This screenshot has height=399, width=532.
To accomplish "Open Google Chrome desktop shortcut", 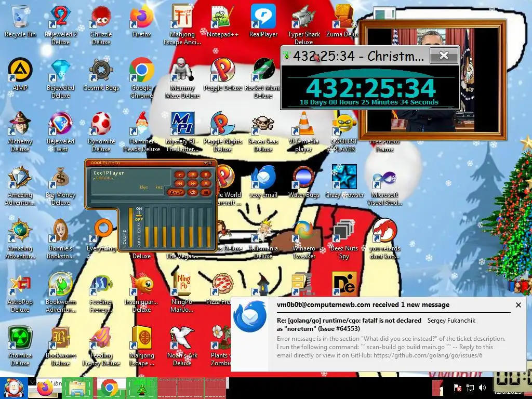I will pos(141,77).
